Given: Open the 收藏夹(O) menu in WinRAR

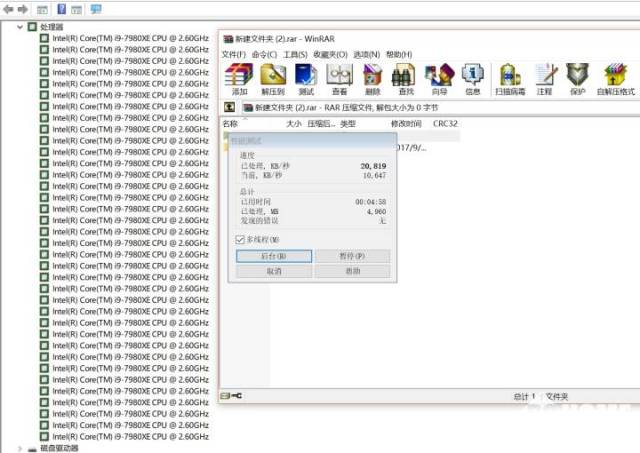Looking at the screenshot, I should [330, 54].
